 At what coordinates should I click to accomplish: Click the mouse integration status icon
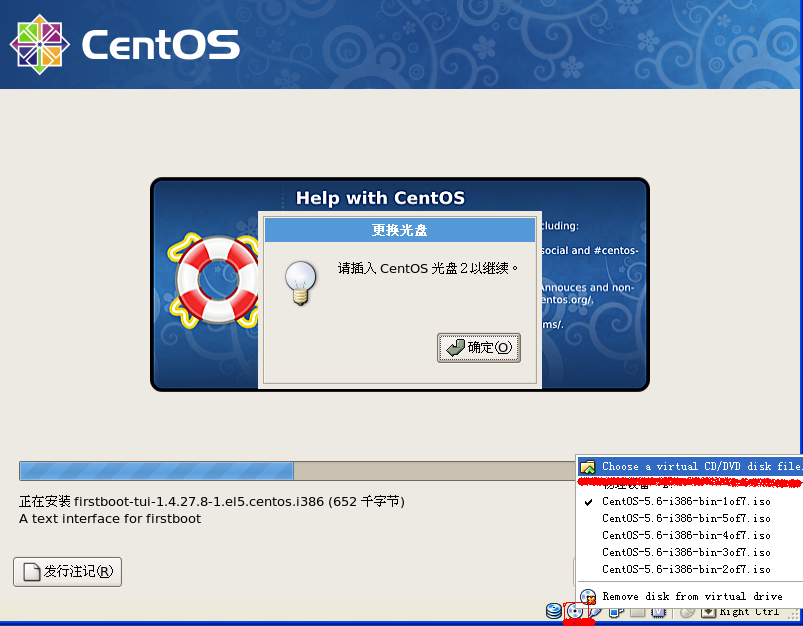pos(688,612)
